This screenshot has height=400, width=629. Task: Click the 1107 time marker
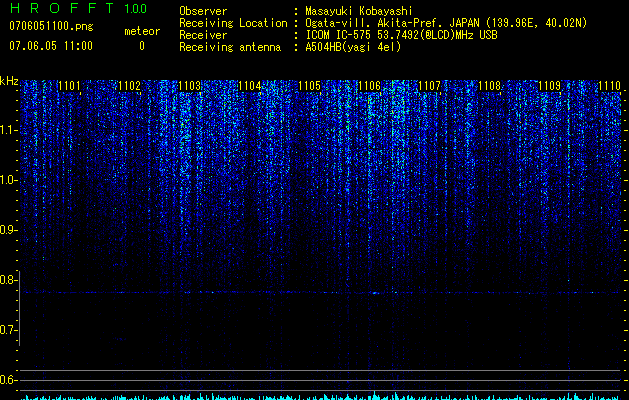click(x=430, y=85)
